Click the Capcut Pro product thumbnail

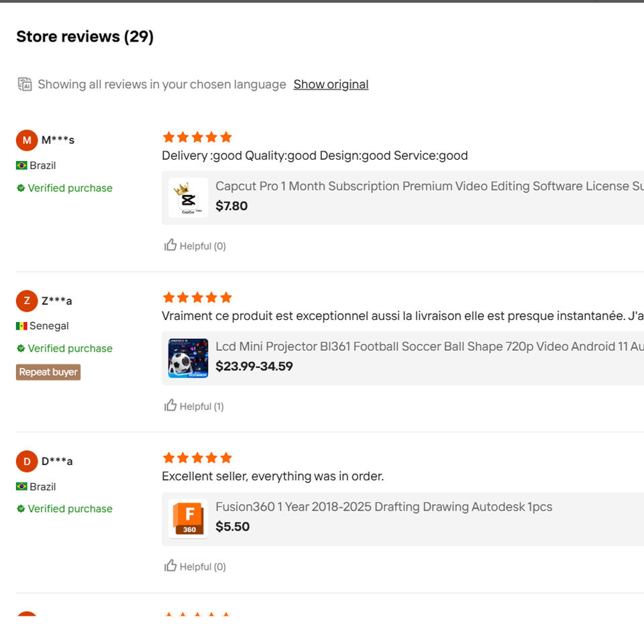click(188, 197)
